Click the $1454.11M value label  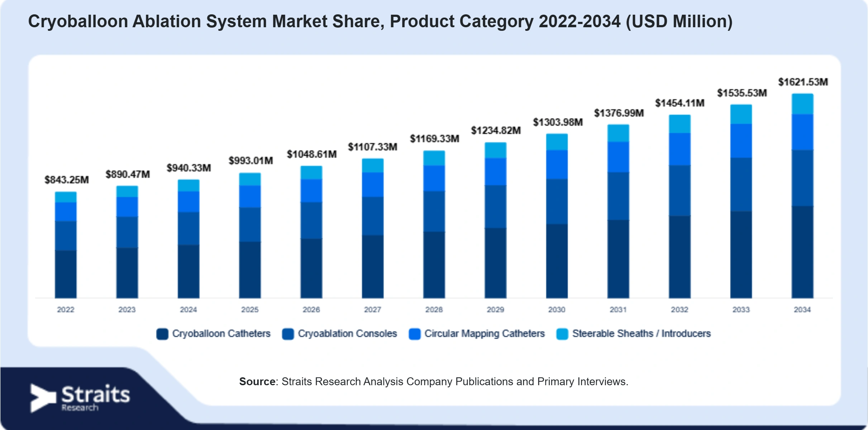680,103
